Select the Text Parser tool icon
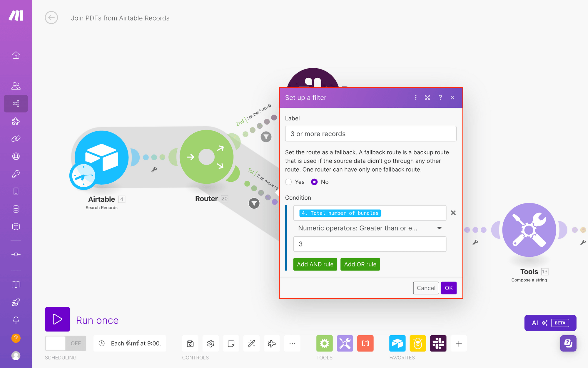588x368 pixels. pos(365,344)
